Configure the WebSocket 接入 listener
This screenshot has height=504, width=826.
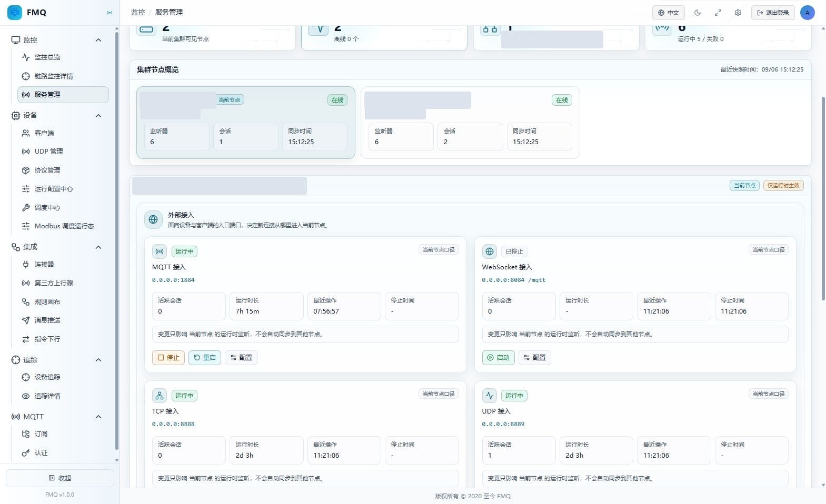pos(535,358)
